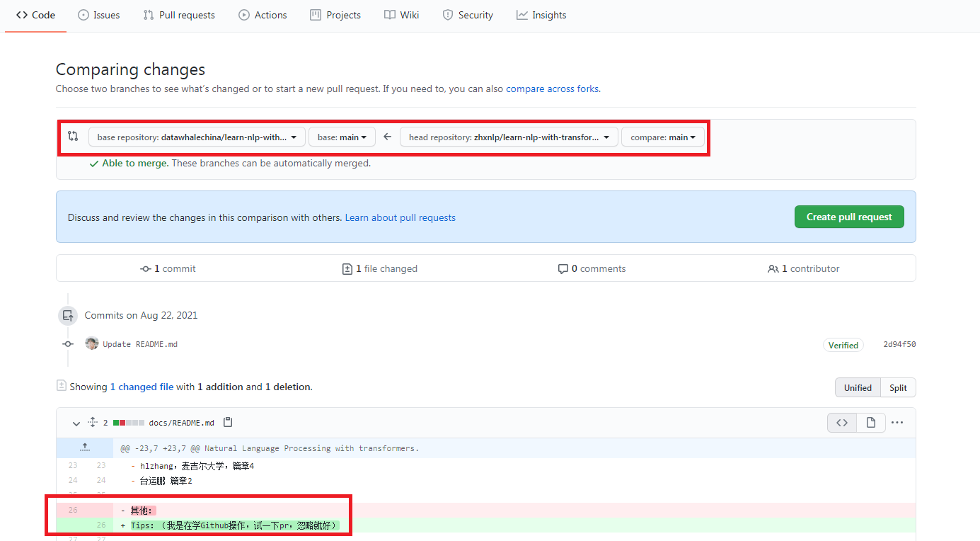This screenshot has width=980, height=541.
Task: Show the rich diff document icon
Action: [x=871, y=423]
